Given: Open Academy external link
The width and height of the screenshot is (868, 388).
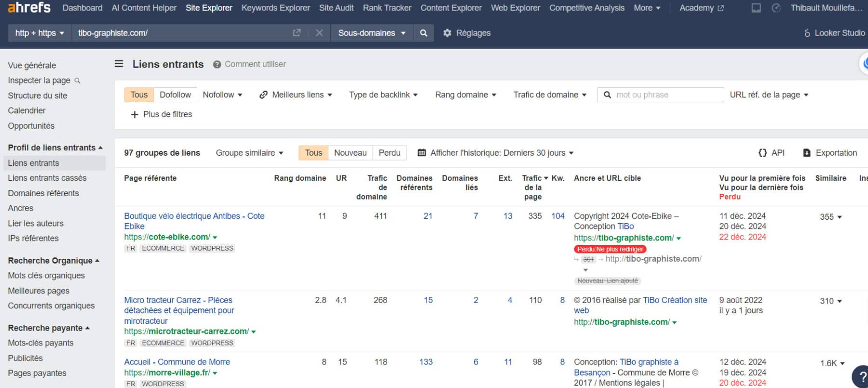Looking at the screenshot, I should coord(702,8).
